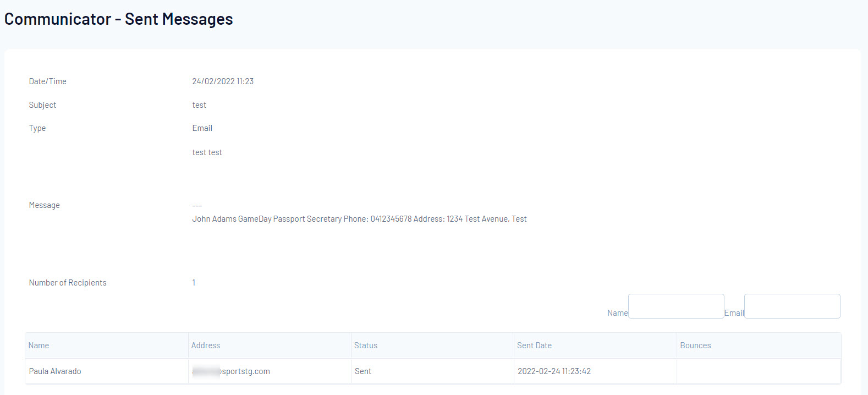
Task: Click the 24/02/2022 11:23 date value
Action: [x=223, y=81]
